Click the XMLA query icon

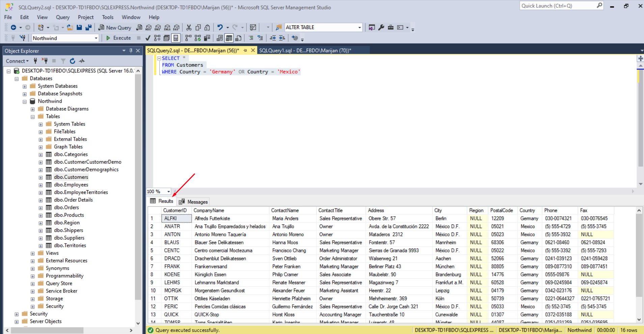pos(167,27)
